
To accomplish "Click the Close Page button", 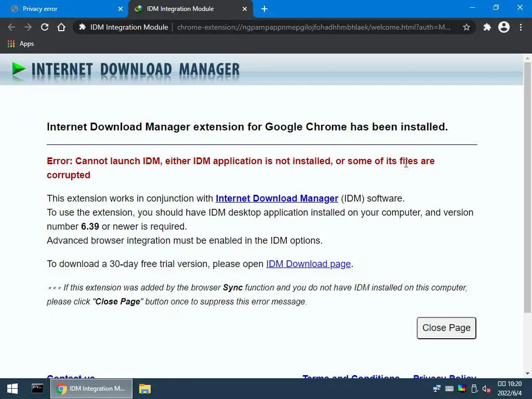I will coord(446,328).
